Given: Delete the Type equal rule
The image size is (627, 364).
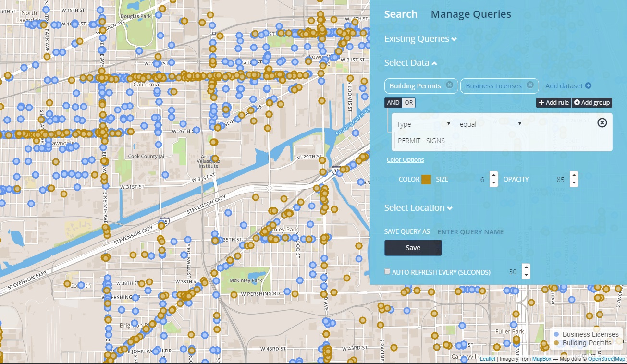Looking at the screenshot, I should pyautogui.click(x=602, y=123).
